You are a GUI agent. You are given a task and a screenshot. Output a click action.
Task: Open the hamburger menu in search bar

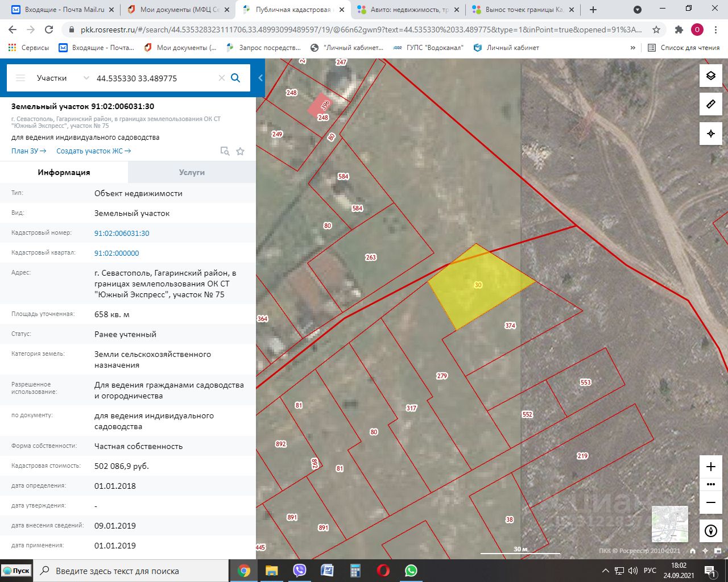click(x=20, y=78)
